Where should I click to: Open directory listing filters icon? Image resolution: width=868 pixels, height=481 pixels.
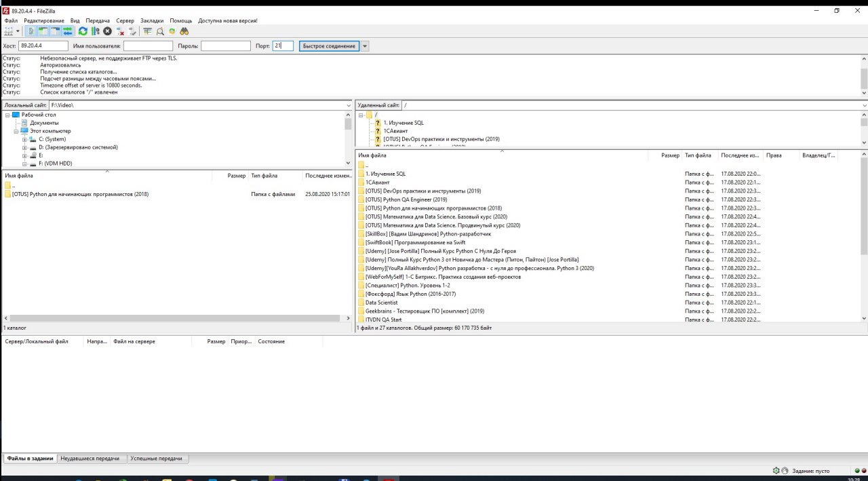click(147, 31)
